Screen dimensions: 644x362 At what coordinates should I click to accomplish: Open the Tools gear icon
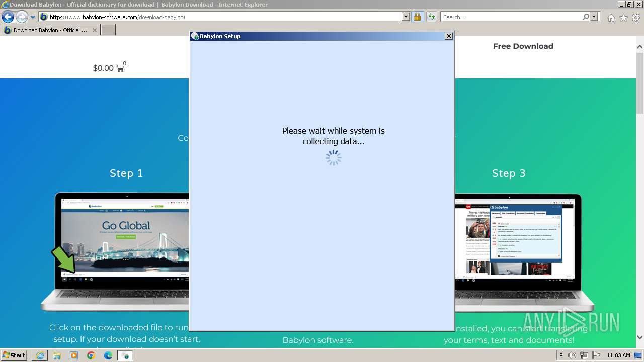pos(636,18)
